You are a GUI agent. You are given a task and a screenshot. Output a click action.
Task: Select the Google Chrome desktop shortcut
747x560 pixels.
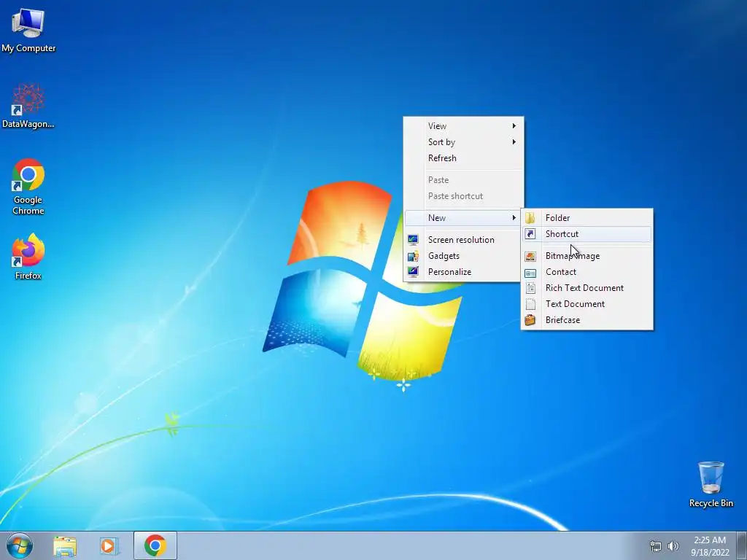coord(28,186)
